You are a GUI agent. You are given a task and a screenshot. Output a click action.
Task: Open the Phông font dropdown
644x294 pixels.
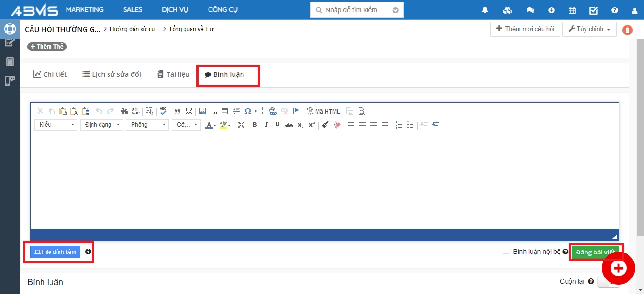(147, 125)
